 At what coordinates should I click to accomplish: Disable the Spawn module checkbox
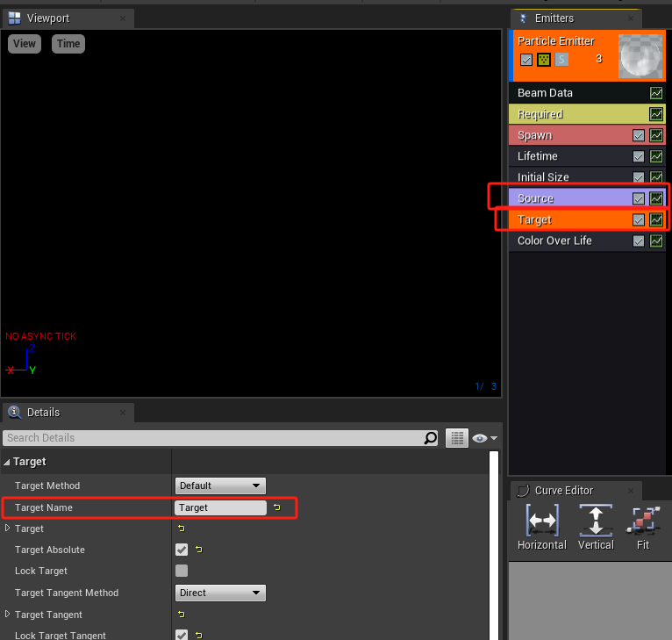coord(638,135)
